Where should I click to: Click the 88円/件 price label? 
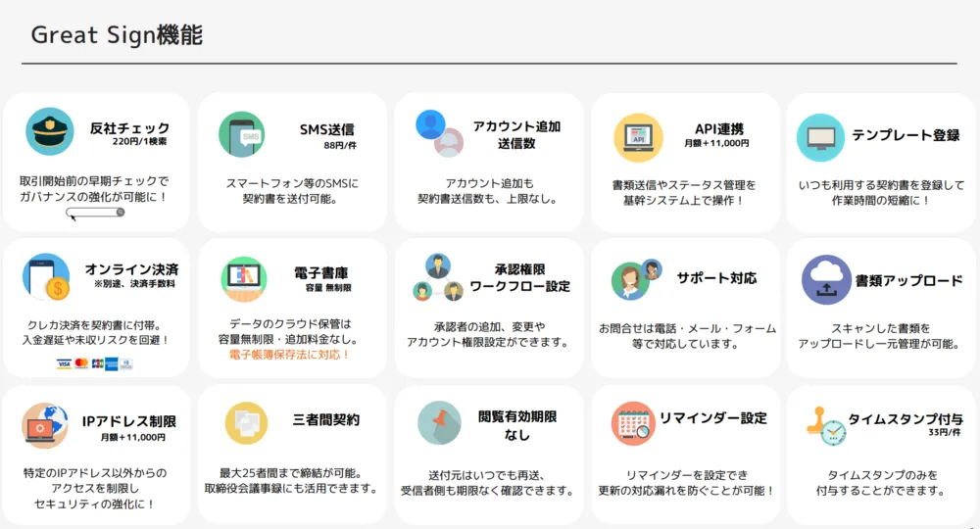(340, 146)
